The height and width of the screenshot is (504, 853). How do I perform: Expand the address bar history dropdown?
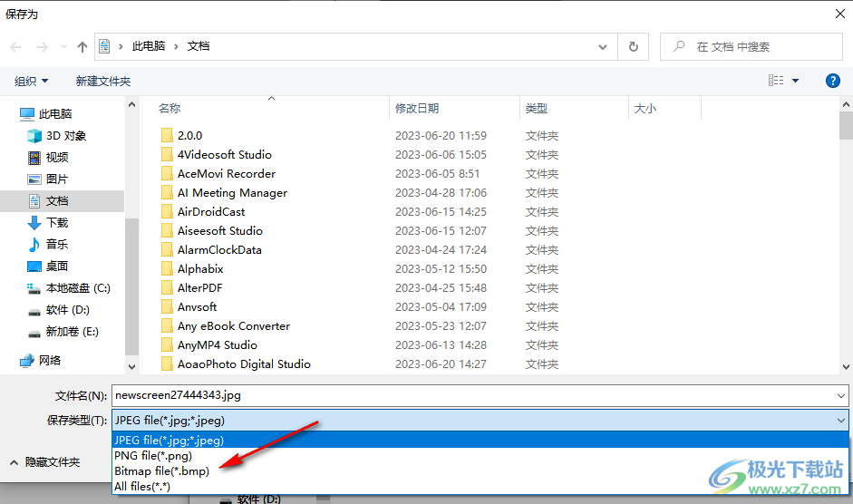coord(603,47)
